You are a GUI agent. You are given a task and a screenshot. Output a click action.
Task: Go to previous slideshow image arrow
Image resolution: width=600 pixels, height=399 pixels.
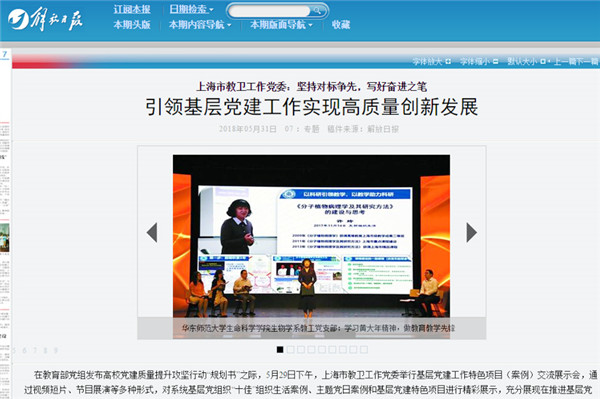pos(152,232)
